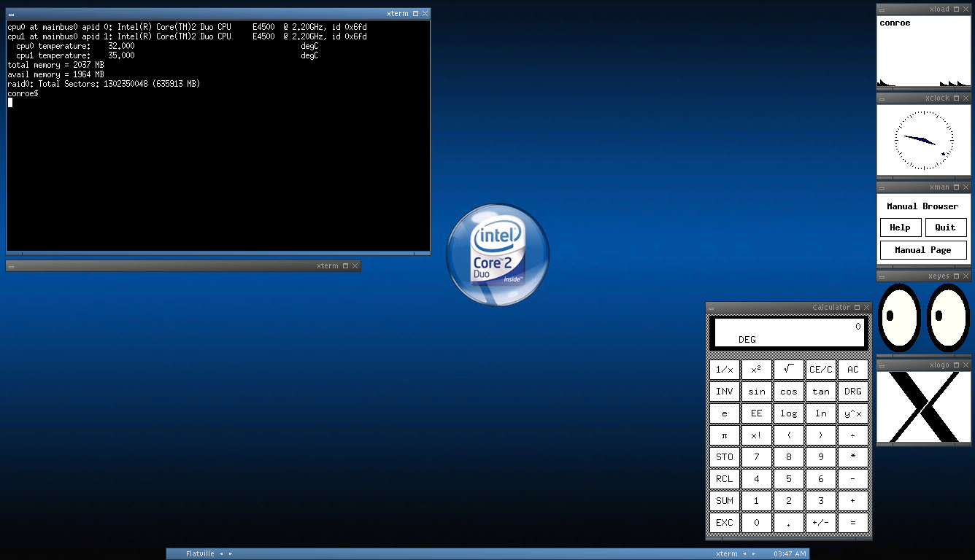Click digit 3 on the Calculator keypad
Image resolution: width=975 pixels, height=560 pixels.
click(x=821, y=501)
